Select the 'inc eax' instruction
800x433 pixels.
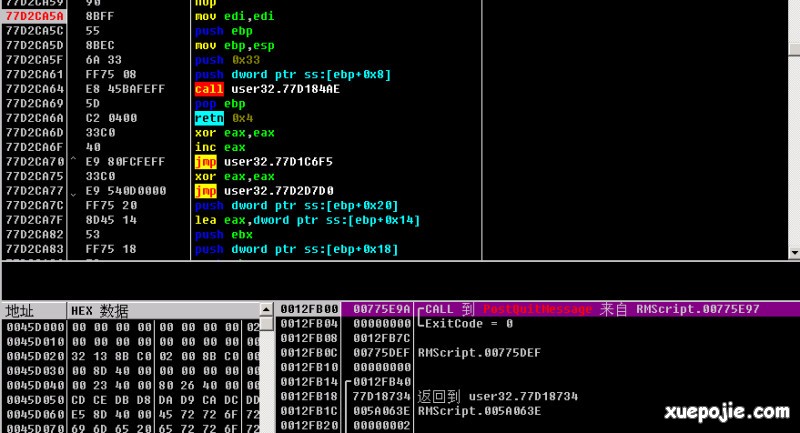point(220,147)
